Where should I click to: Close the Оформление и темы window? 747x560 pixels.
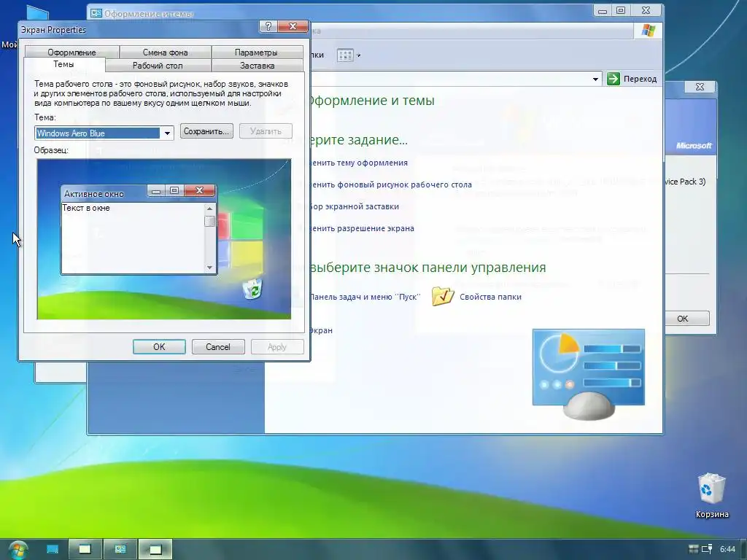646,10
